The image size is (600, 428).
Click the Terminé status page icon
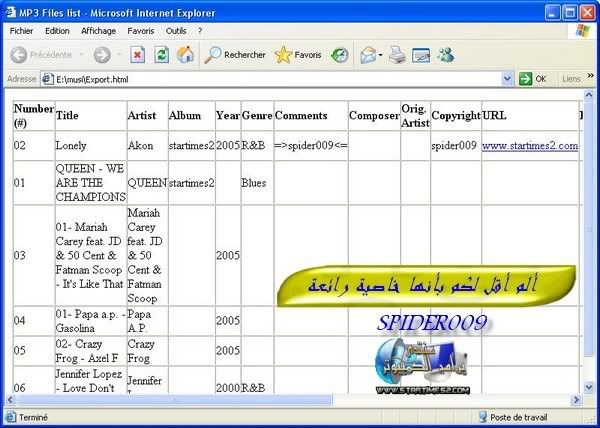pyautogui.click(x=11, y=417)
